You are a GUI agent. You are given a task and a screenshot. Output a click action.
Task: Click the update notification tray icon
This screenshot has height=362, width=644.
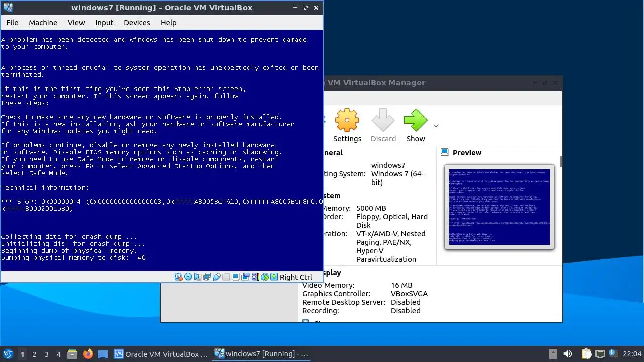[613, 354]
